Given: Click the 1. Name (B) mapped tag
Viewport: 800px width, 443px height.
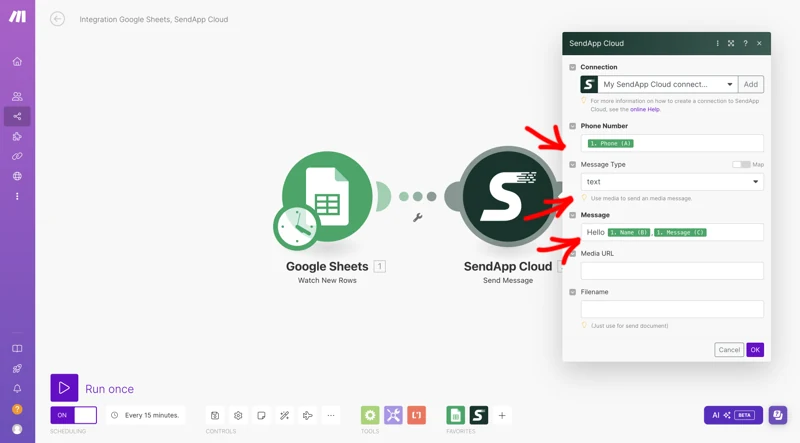Looking at the screenshot, I should pos(629,232).
